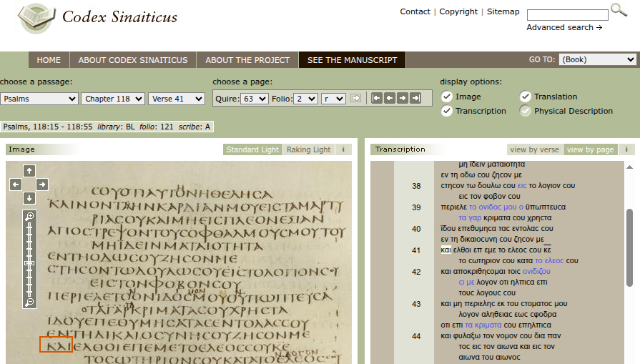Open the Sitemap link
Viewport: 640px width, 364px height.
point(503,11)
